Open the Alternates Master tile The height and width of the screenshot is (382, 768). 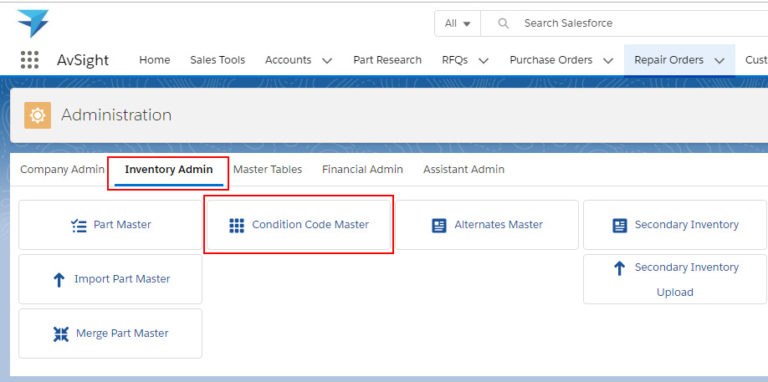(486, 225)
